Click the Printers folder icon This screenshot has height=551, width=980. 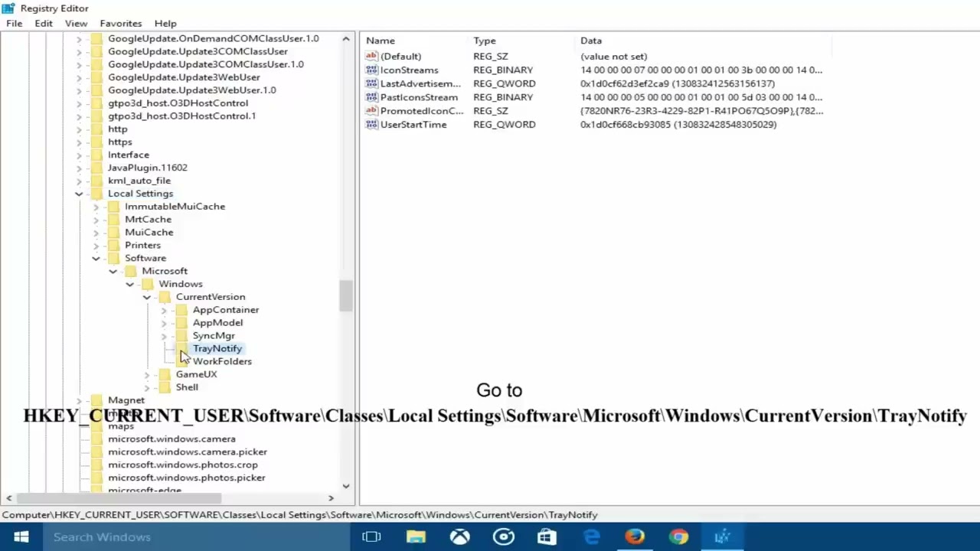click(x=113, y=246)
